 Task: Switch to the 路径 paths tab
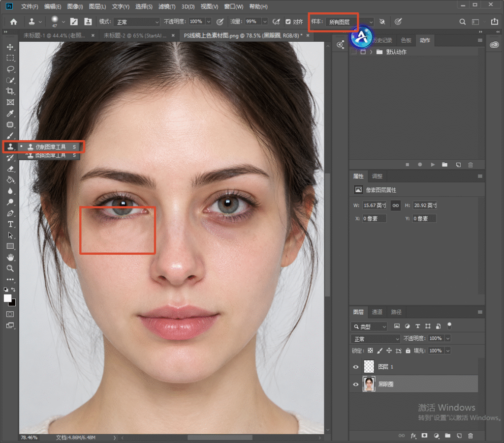coord(396,312)
